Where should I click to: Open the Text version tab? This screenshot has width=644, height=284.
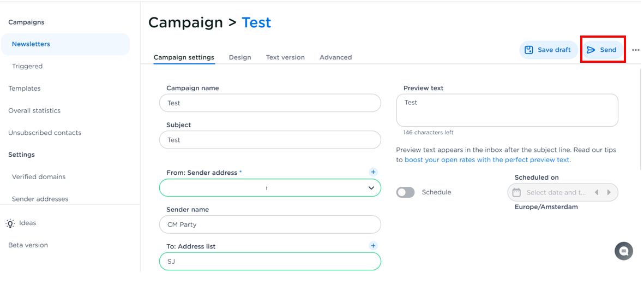[285, 57]
